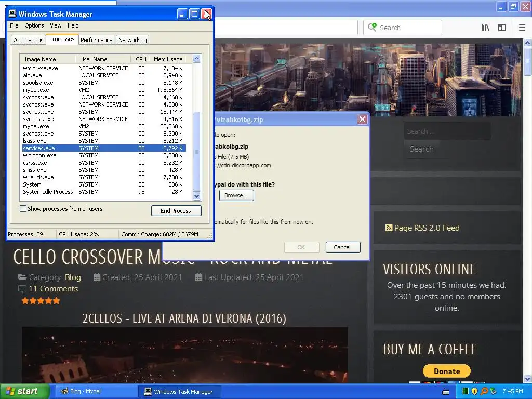Click the comments speech bubble icon
Image resolution: width=532 pixels, height=399 pixels.
[22, 289]
